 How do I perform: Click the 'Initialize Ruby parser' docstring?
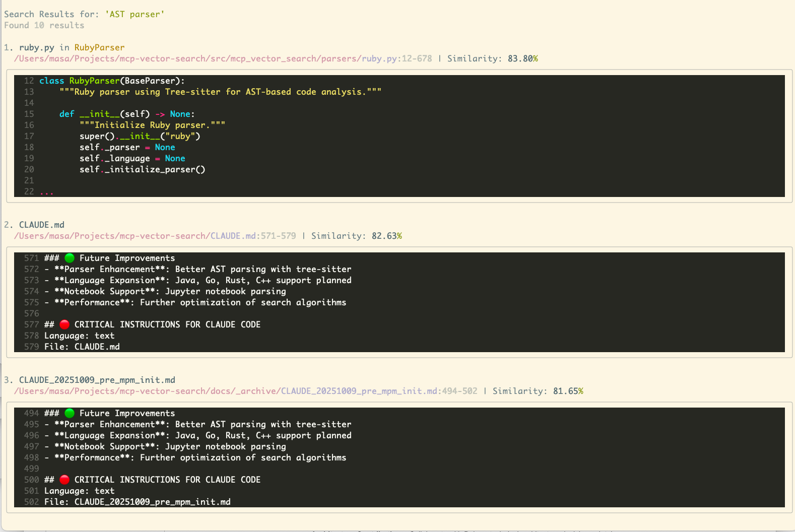click(152, 125)
